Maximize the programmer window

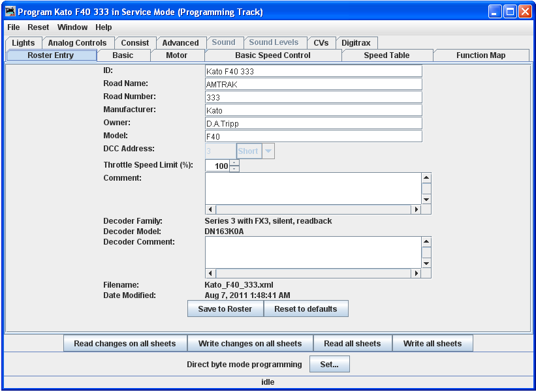510,12
